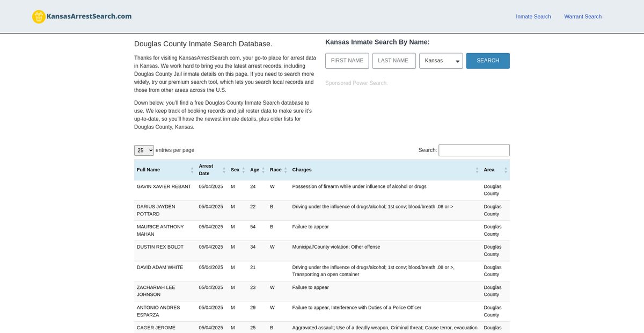Click the KansasArrestSearch.com site title text
This screenshot has width=644, height=333.
click(89, 17)
